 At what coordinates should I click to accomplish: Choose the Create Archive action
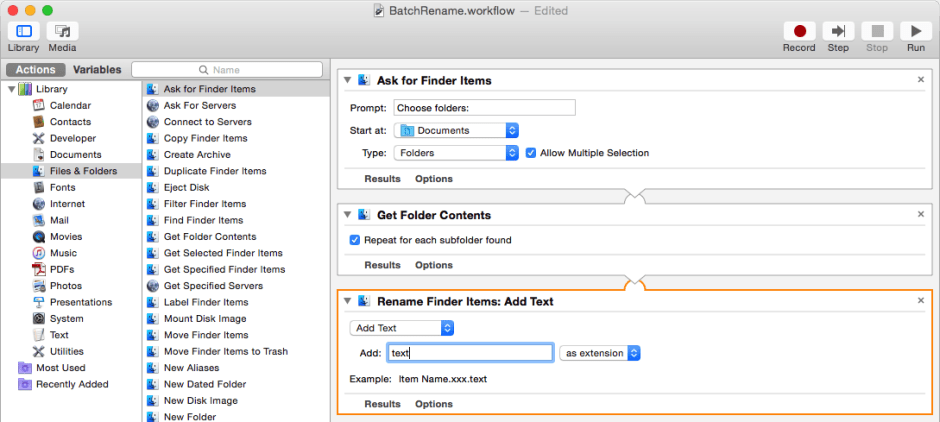tap(196, 154)
